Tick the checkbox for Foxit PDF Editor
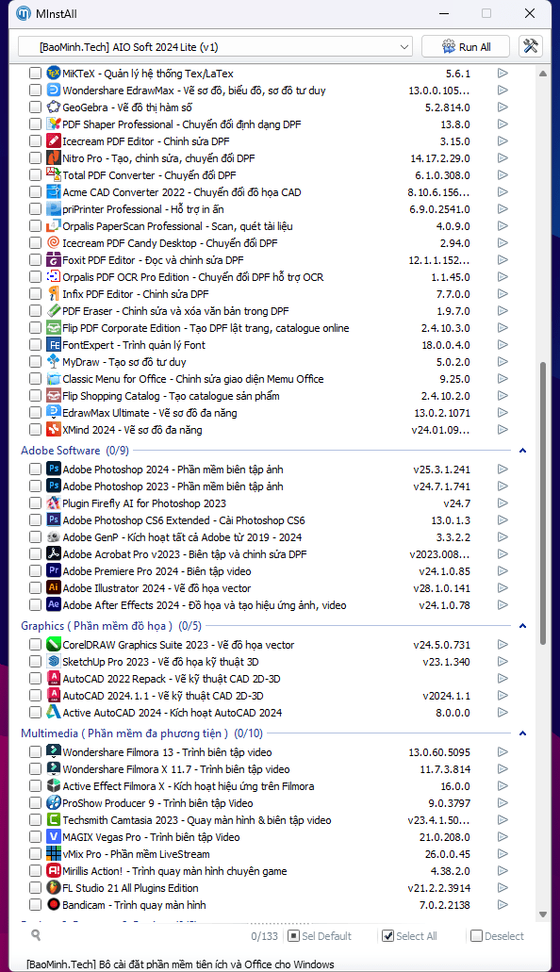 [35, 260]
